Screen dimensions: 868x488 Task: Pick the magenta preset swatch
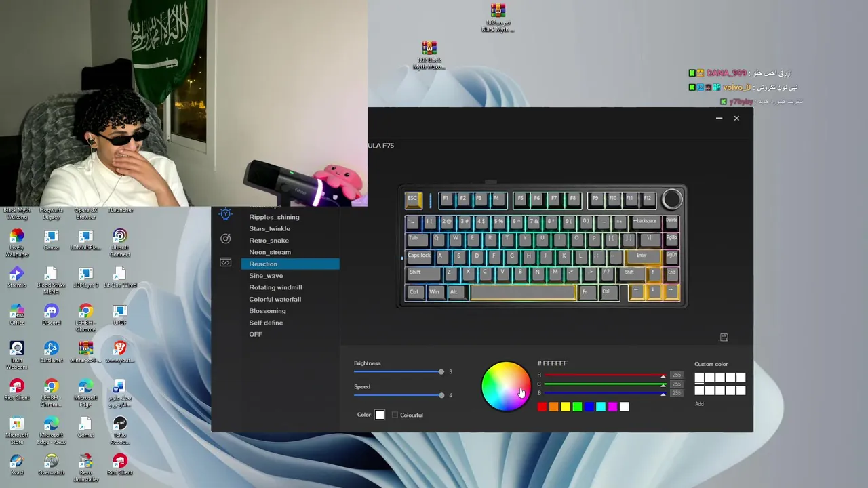point(612,407)
